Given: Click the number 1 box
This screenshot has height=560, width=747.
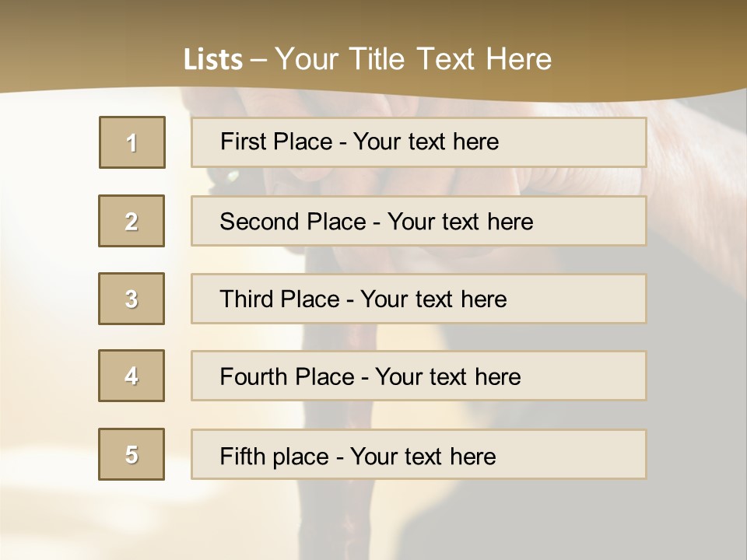Looking at the screenshot, I should click(x=132, y=142).
